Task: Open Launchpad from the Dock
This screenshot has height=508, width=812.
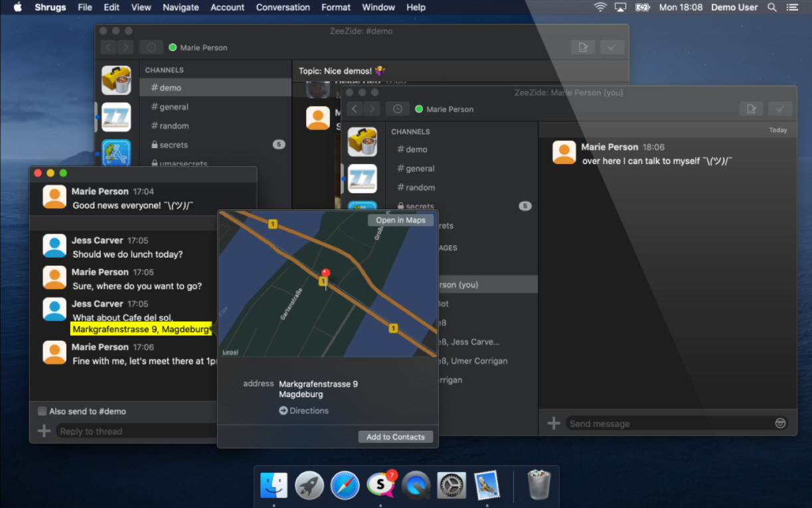Action: [309, 485]
